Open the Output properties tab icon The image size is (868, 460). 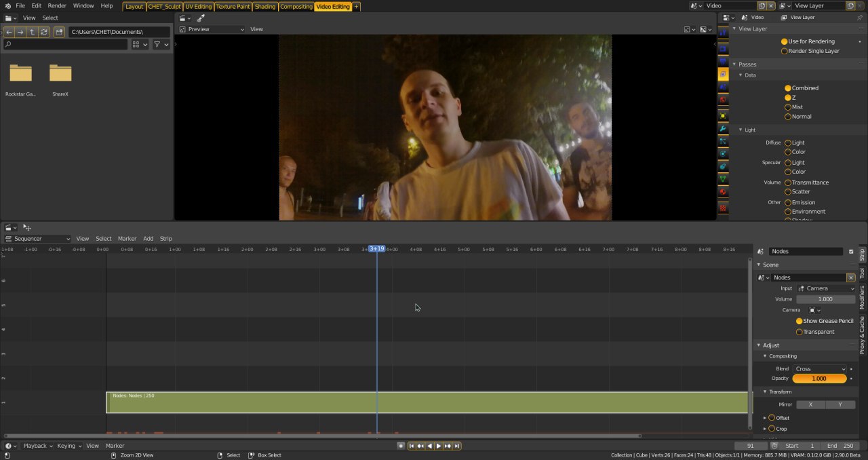click(x=723, y=61)
